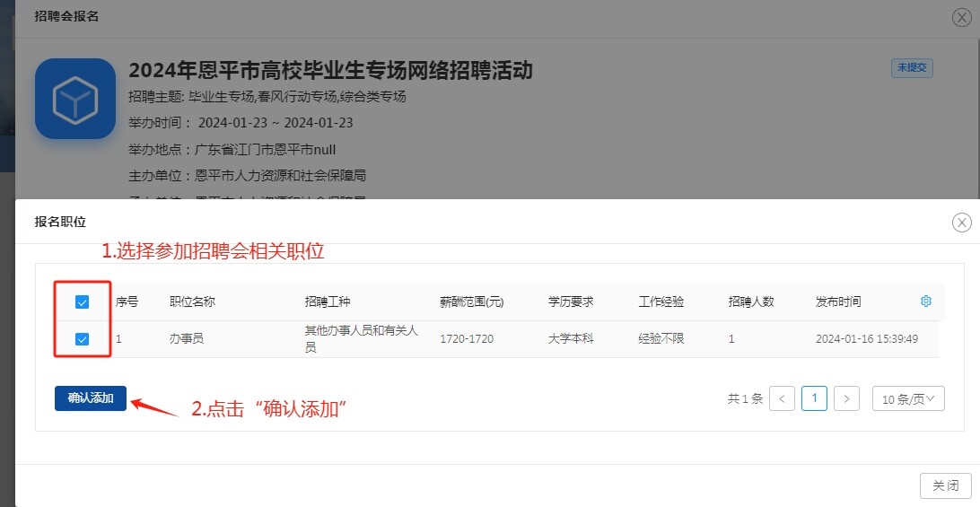Expand the 10条/页 page size dropdown
This screenshot has width=980, height=507.
(907, 398)
